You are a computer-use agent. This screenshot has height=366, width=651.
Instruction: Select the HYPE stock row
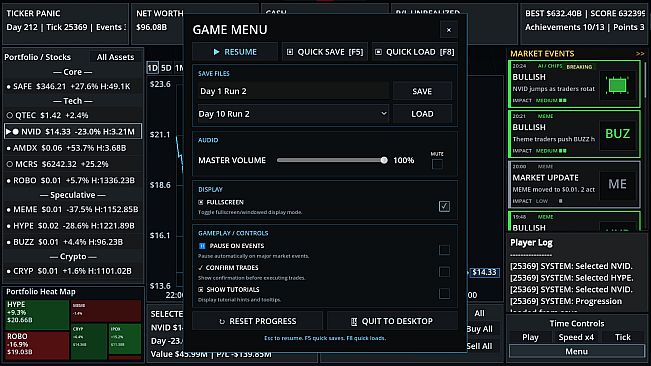pos(73,226)
